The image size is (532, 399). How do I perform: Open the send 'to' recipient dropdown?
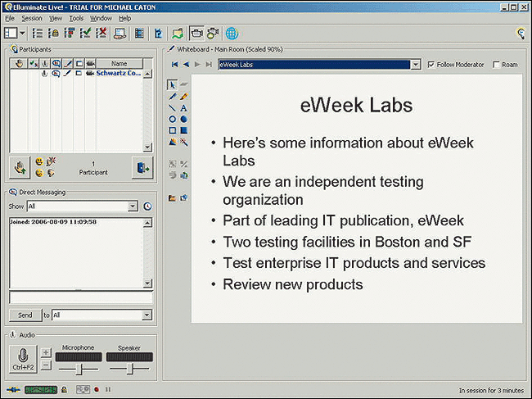click(147, 315)
